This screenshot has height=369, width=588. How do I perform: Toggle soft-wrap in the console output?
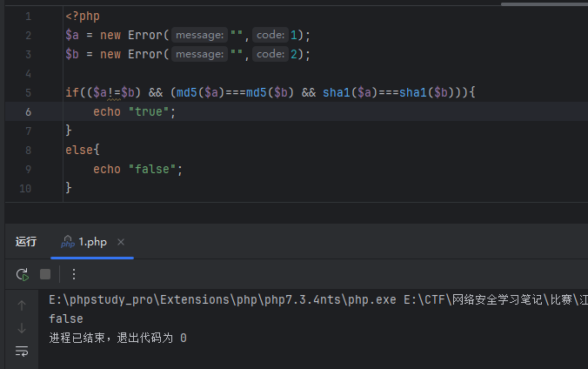coord(22,351)
